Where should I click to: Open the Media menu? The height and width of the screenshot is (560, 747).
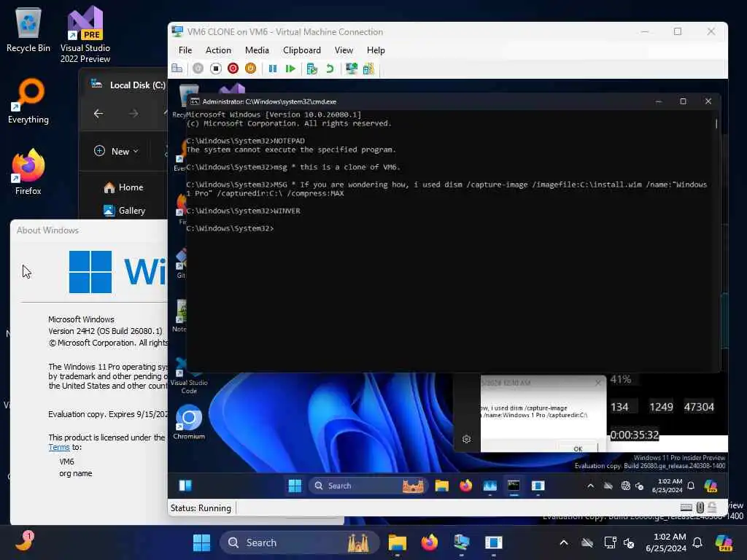point(257,50)
